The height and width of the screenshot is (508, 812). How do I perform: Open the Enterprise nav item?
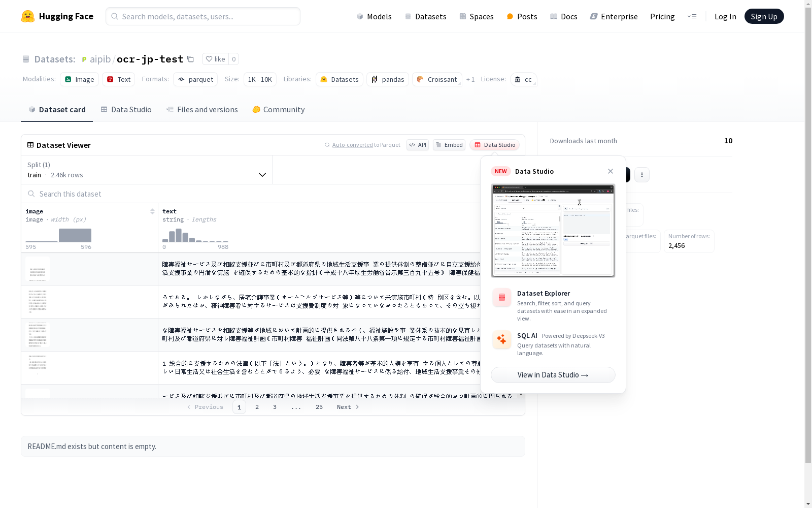(x=614, y=16)
